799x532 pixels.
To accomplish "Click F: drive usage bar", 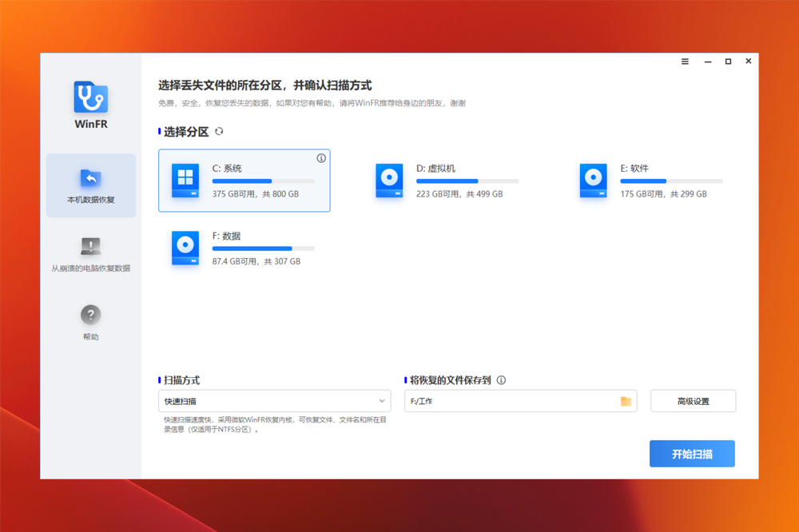I will coord(264,248).
